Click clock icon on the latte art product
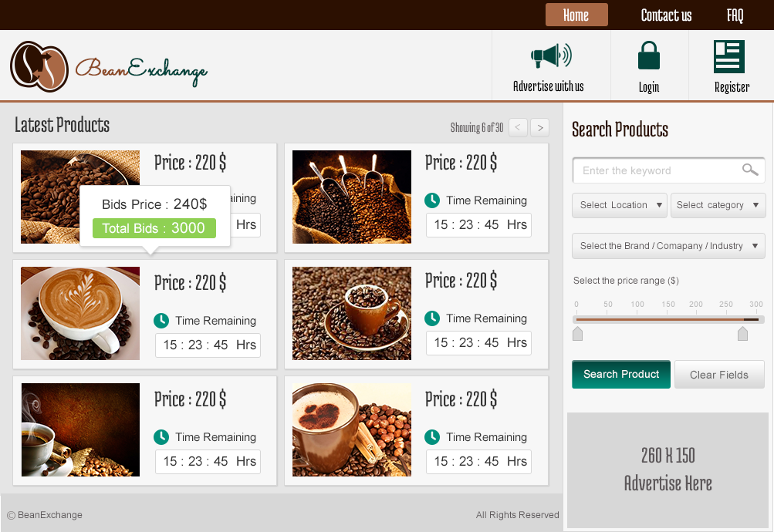Screen dimensions: 774x532 (161, 321)
